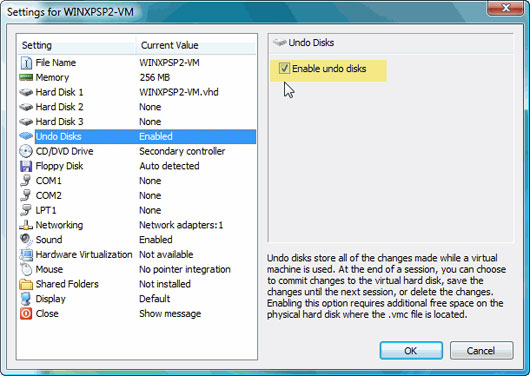Click the Shared Folders folder icon
Screen dimensions: 530x376
[x=26, y=284]
